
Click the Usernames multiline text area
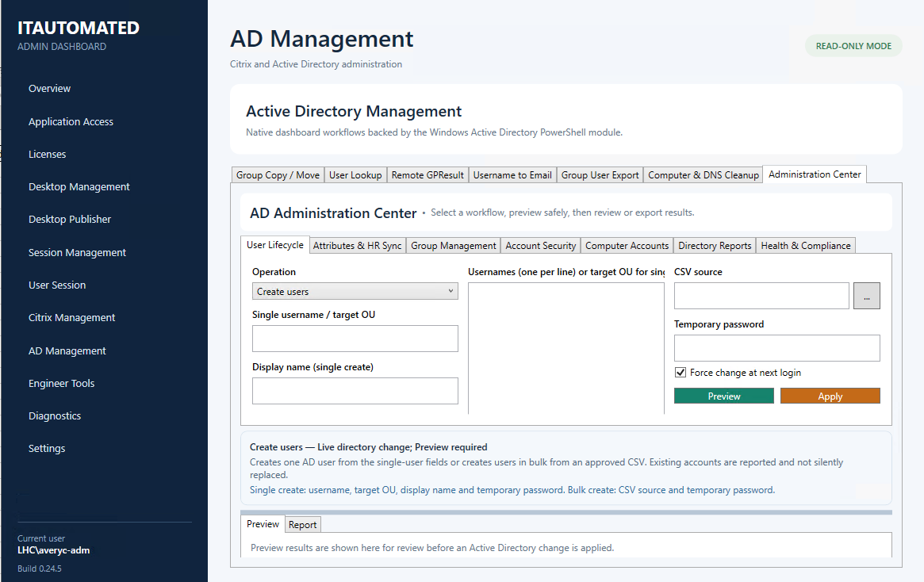[x=566, y=348]
